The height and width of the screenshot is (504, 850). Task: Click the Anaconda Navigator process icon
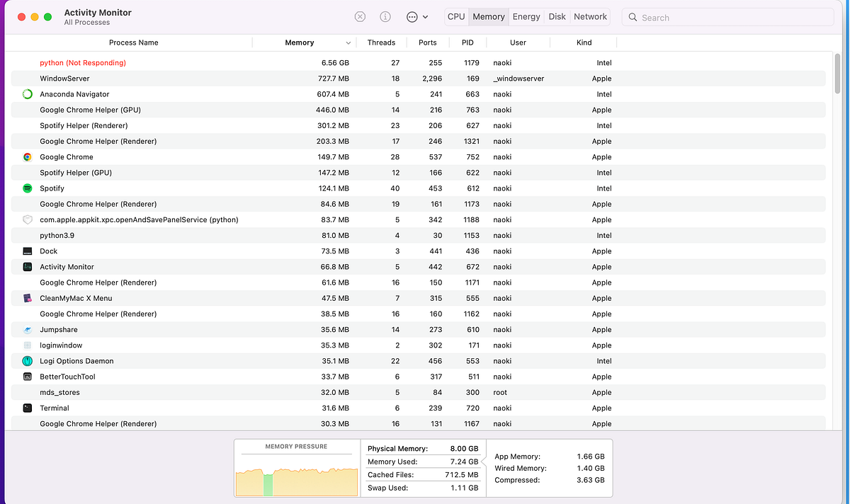[x=28, y=93]
